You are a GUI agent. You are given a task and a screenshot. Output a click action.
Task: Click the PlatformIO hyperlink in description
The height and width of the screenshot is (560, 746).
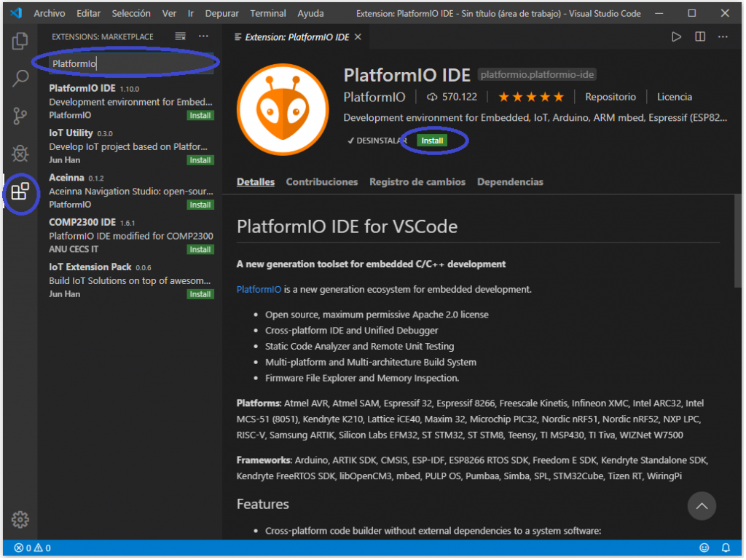click(x=259, y=289)
